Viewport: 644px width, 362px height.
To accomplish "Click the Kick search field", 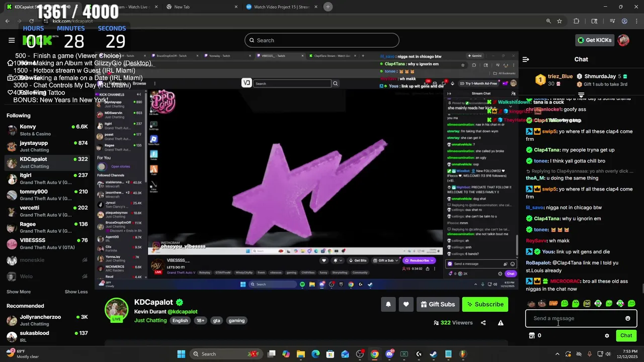I will [x=322, y=40].
